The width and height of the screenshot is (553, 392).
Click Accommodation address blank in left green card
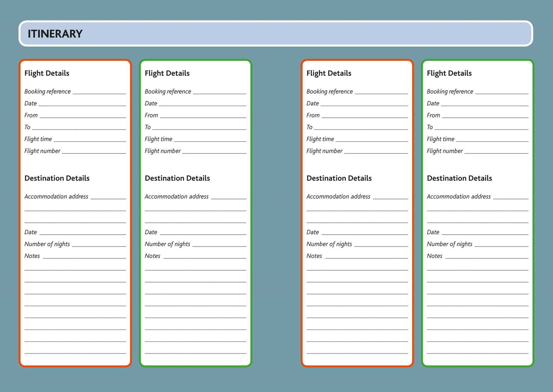click(x=229, y=197)
